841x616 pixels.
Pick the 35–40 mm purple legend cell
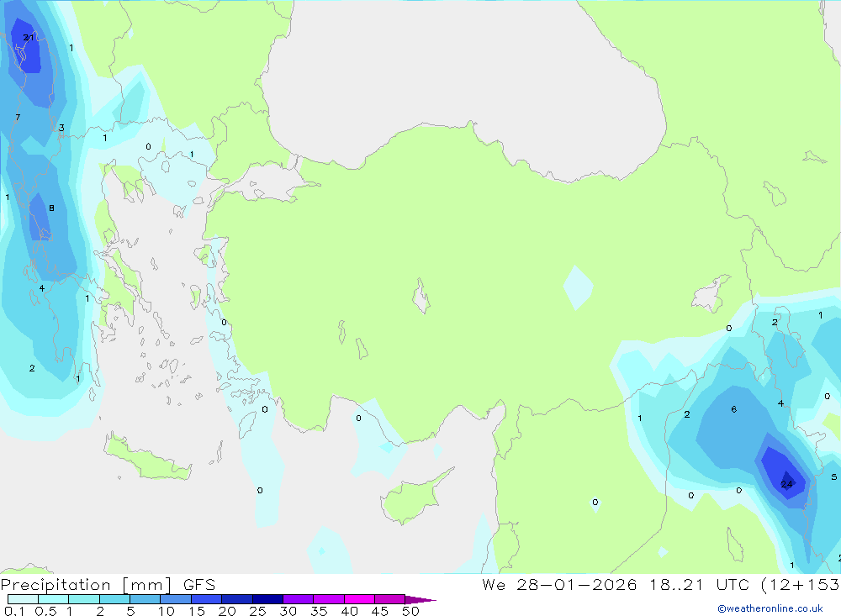[x=328, y=599]
